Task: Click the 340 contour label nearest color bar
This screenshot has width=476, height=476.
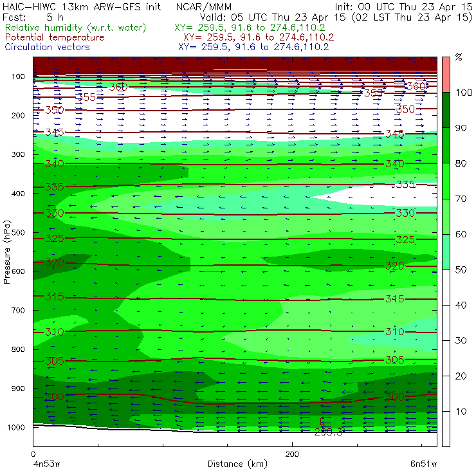Action: pyautogui.click(x=395, y=164)
